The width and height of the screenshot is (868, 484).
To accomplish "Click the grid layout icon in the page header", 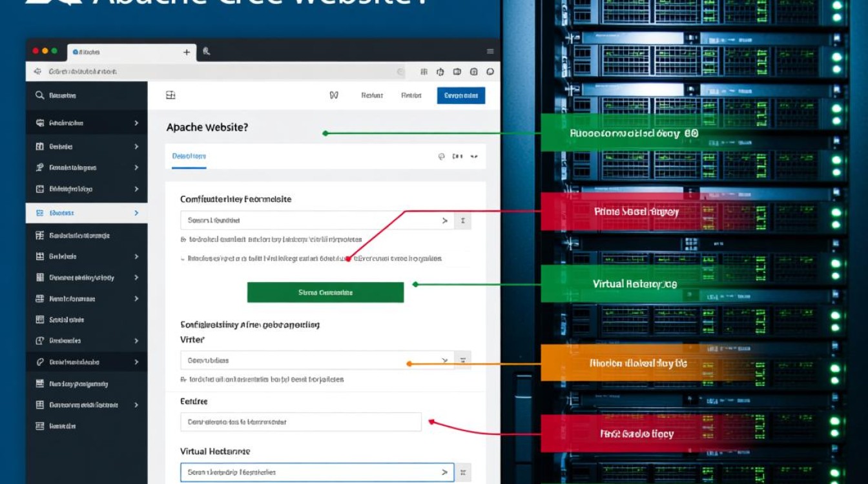I will (170, 96).
